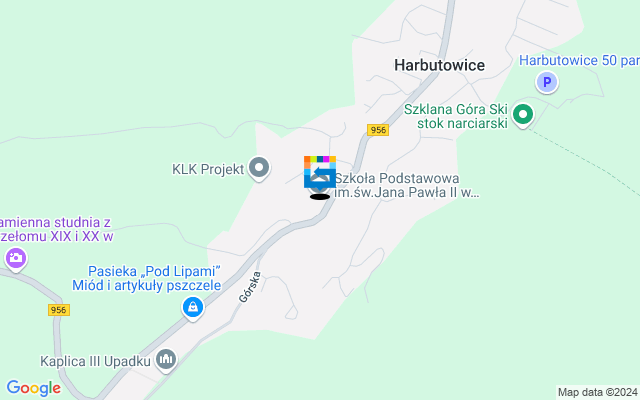Open the Harbutowice 50 parking marker

(x=547, y=82)
